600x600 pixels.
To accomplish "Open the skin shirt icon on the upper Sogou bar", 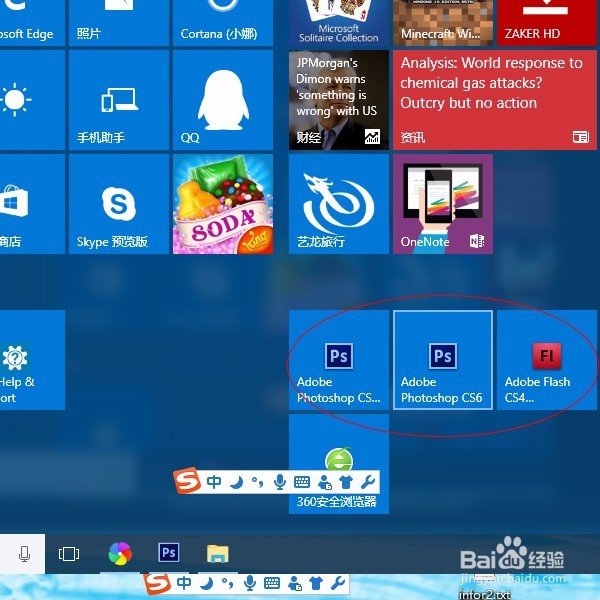I will 346,482.
